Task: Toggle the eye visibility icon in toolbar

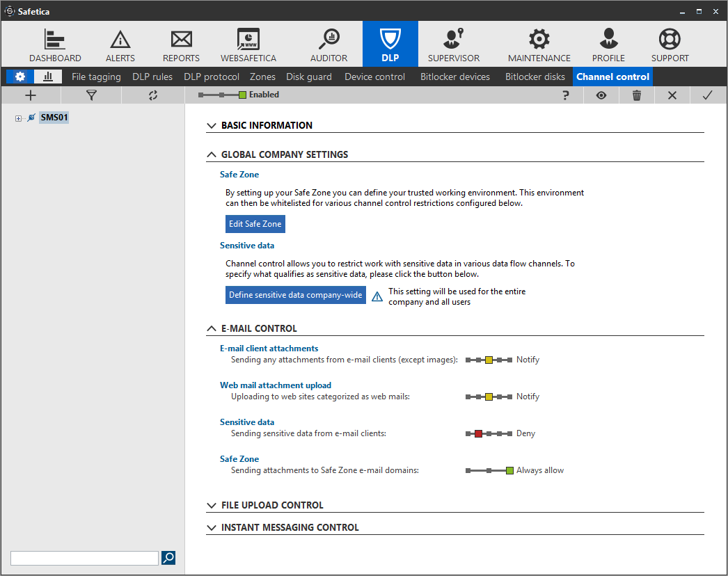Action: point(601,95)
